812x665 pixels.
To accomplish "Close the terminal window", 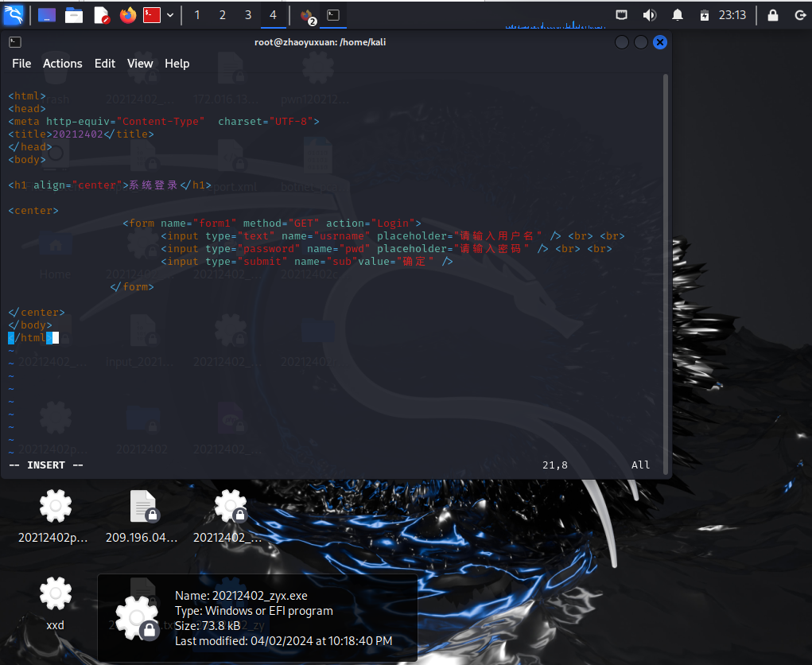I will (660, 42).
